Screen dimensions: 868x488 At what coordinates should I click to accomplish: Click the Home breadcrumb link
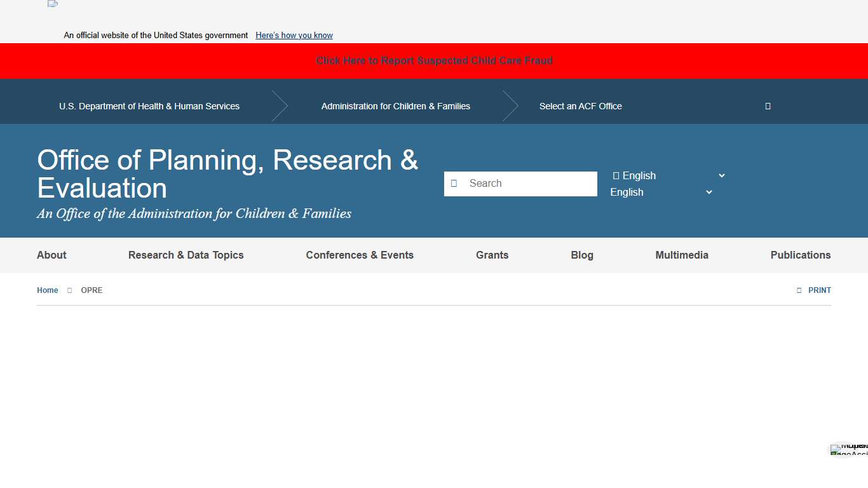tap(48, 290)
